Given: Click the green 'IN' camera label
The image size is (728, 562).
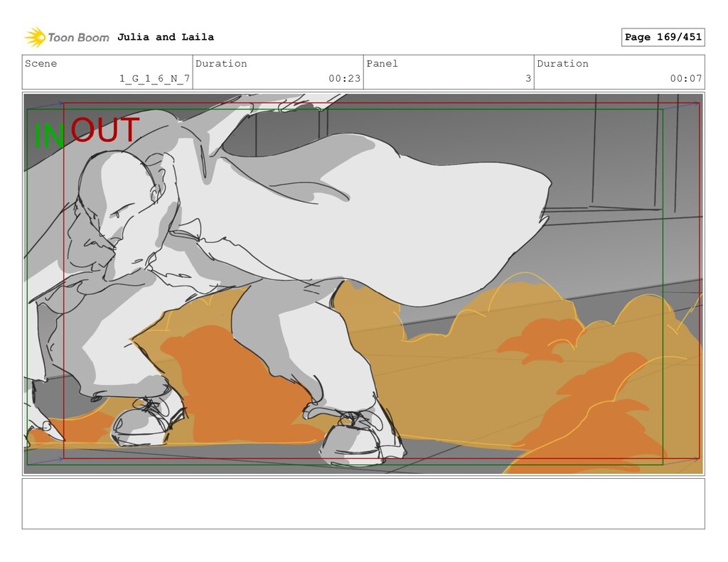Looking at the screenshot, I should tap(49, 136).
